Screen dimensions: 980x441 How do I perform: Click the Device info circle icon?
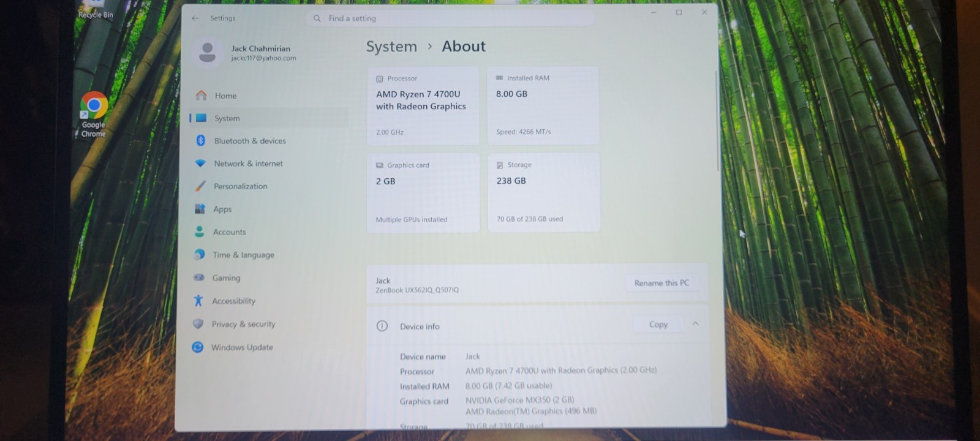[x=382, y=326]
